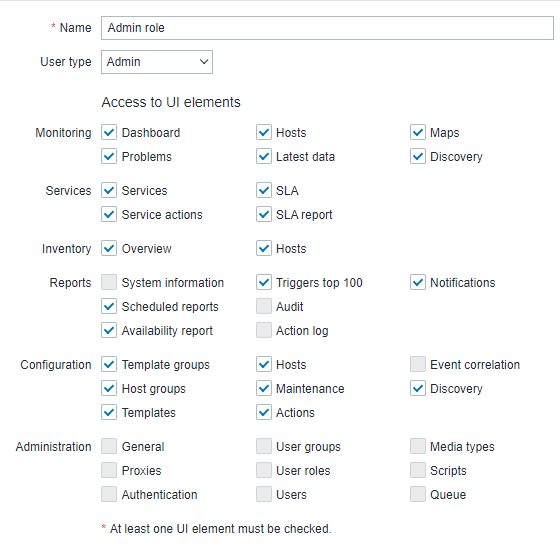
Task: Toggle the Inventory Overview checkbox
Action: pos(109,248)
